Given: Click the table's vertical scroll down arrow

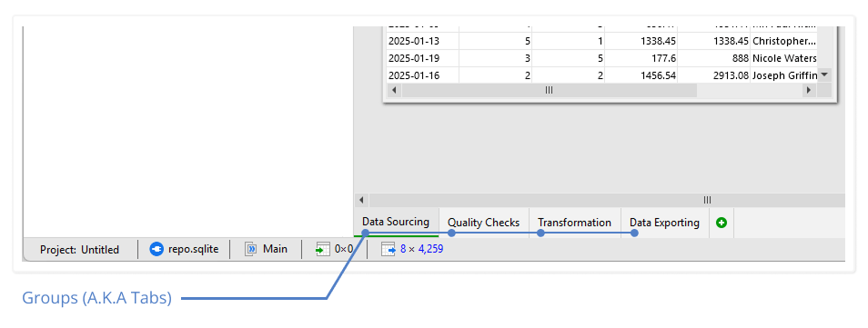Looking at the screenshot, I should click(x=825, y=75).
